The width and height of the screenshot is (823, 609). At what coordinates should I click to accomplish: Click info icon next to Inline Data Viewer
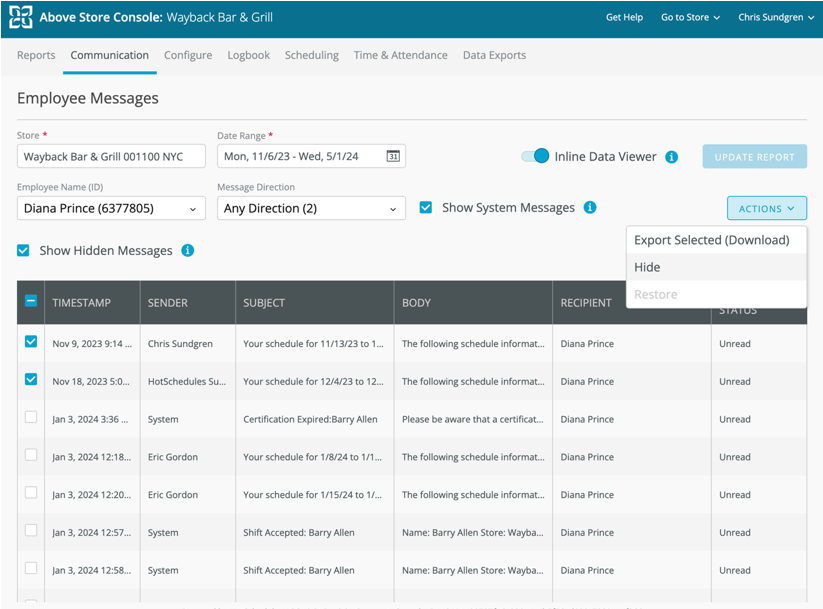point(671,157)
